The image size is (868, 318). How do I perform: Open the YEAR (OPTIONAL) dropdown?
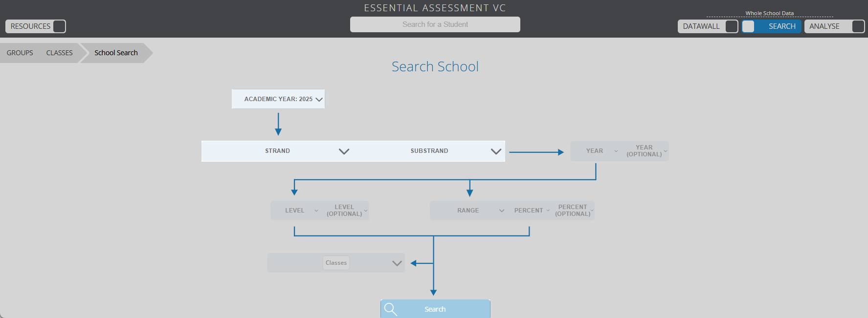645,151
